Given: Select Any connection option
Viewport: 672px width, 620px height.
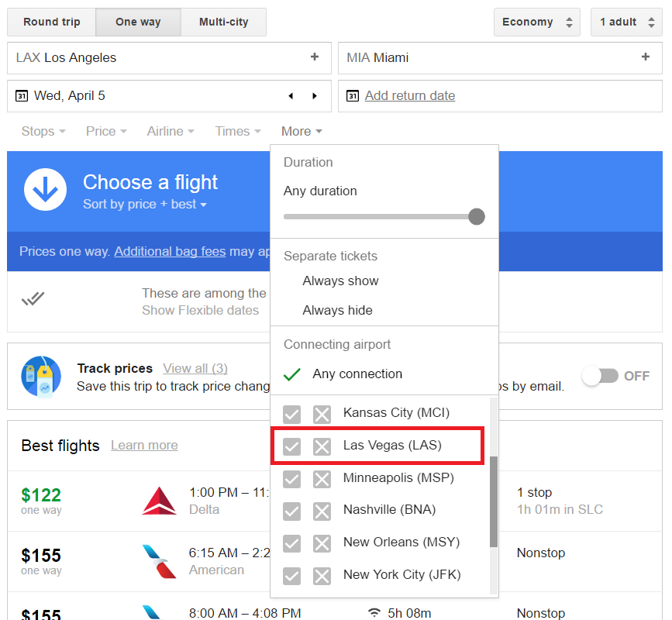Looking at the screenshot, I should 357,374.
